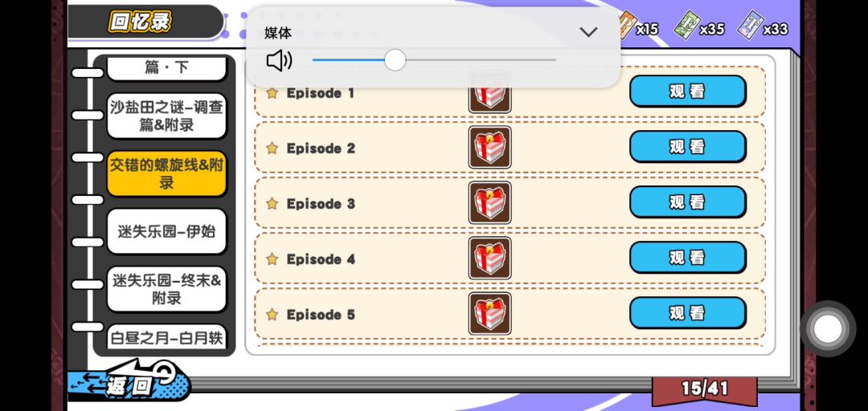The height and width of the screenshot is (411, 868).
Task: Watch Episode 4 with the 观看 button
Action: 687,257
